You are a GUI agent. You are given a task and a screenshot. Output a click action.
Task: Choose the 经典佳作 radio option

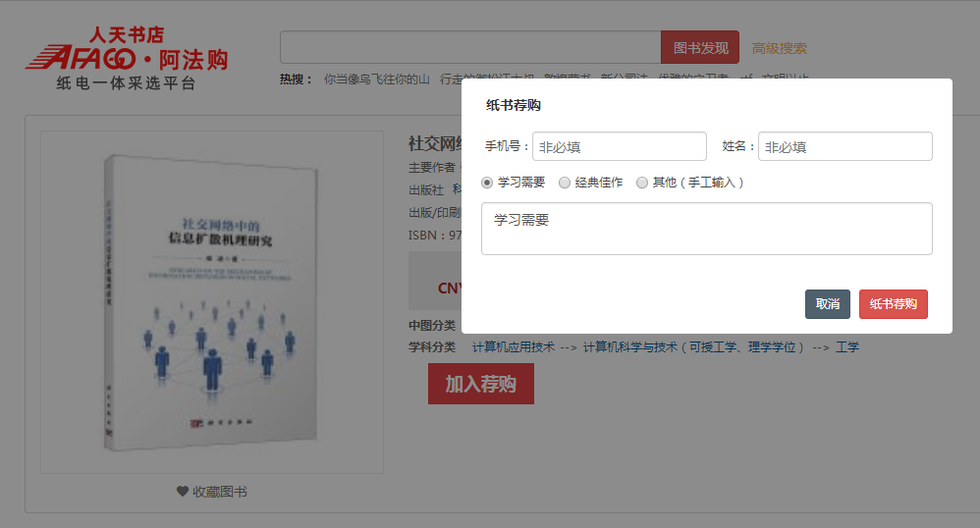565,183
